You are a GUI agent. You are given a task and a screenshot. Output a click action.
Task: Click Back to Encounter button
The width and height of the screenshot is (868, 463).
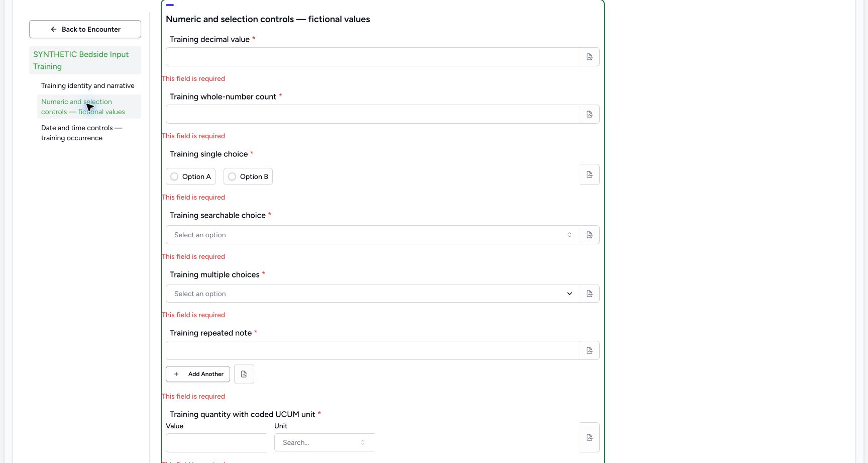[85, 29]
